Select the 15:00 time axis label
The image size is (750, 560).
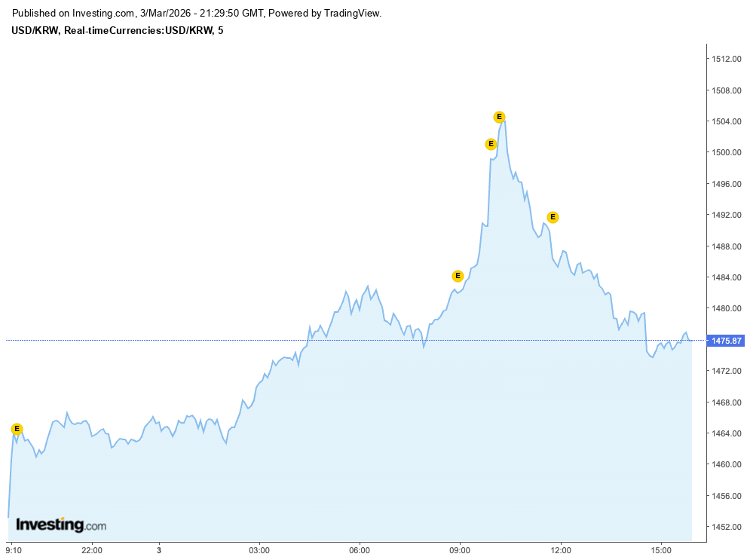pos(660,549)
